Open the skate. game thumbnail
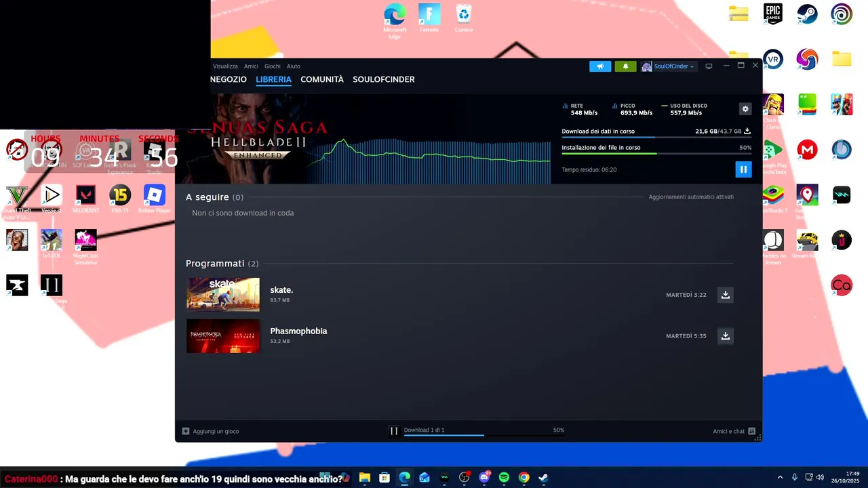Viewport: 868px width, 488px height. tap(223, 294)
